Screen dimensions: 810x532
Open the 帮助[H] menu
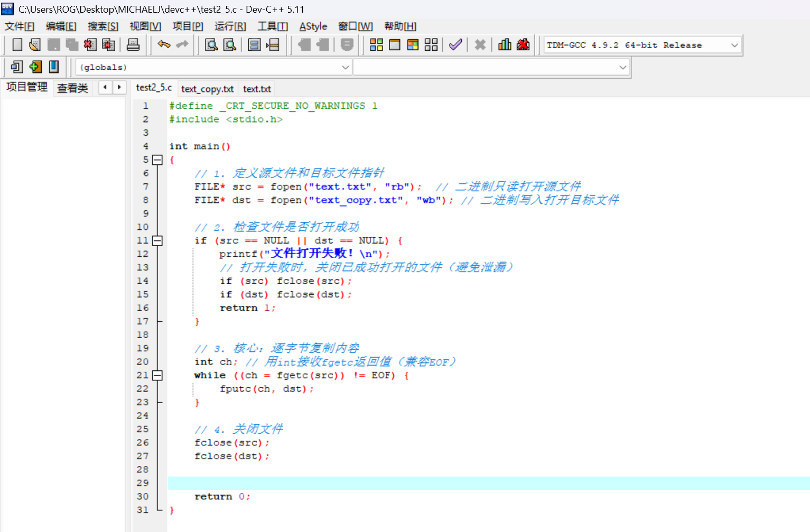[400, 26]
